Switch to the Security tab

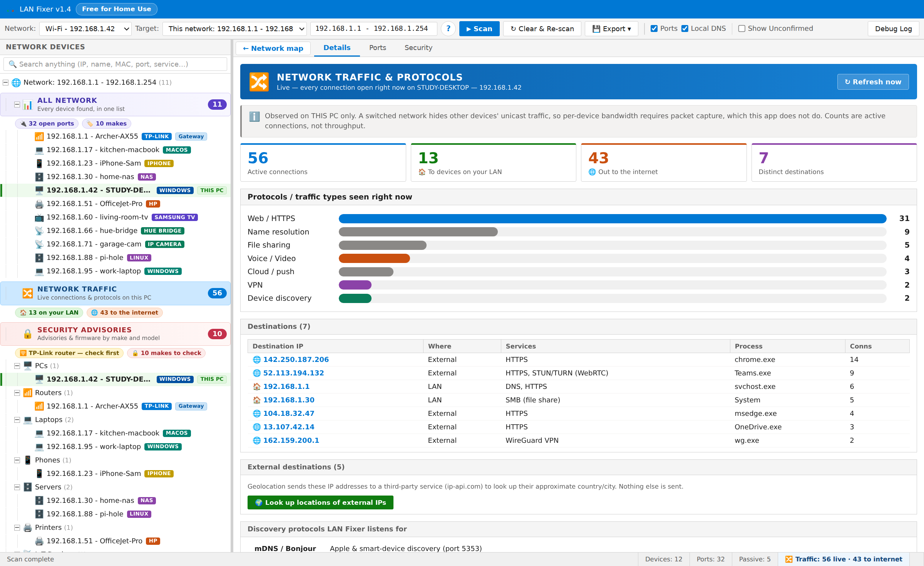coord(418,48)
